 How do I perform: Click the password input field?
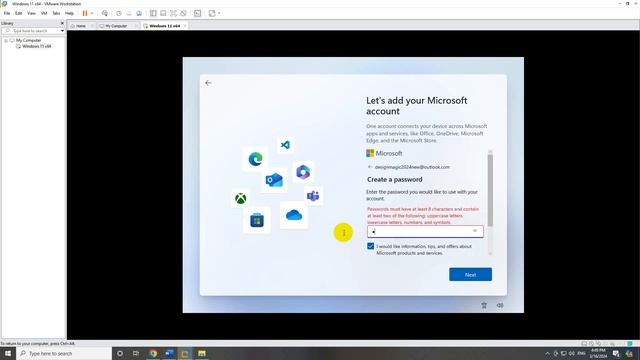[425, 231]
